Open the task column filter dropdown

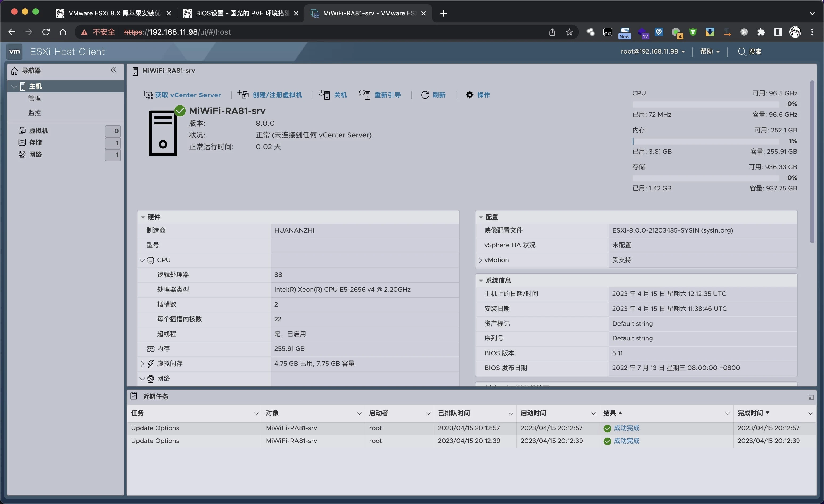click(256, 414)
